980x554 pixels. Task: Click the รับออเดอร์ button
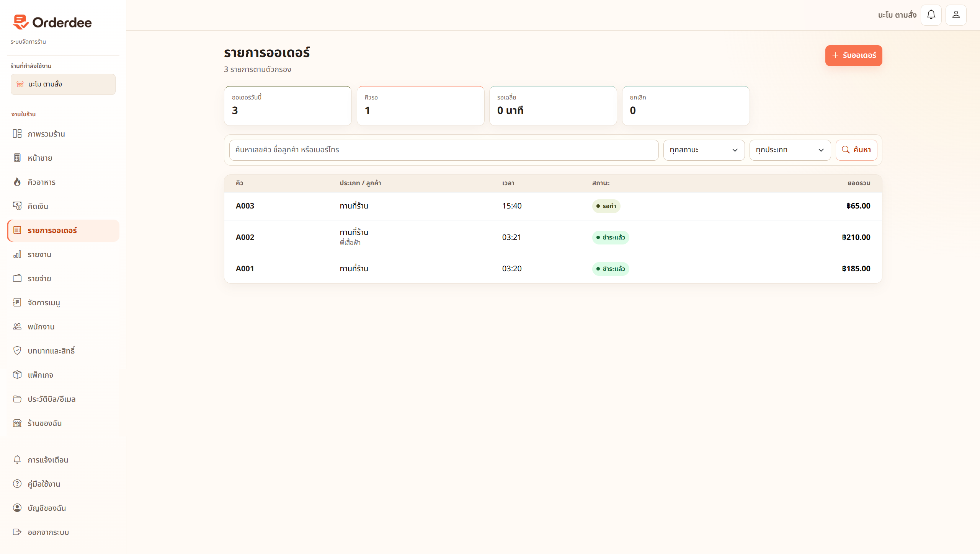(854, 55)
